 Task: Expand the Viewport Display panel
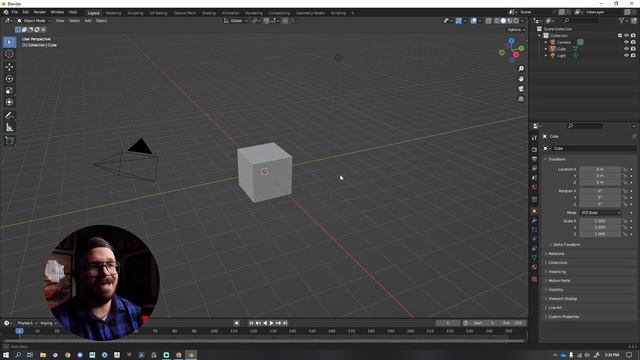561,299
